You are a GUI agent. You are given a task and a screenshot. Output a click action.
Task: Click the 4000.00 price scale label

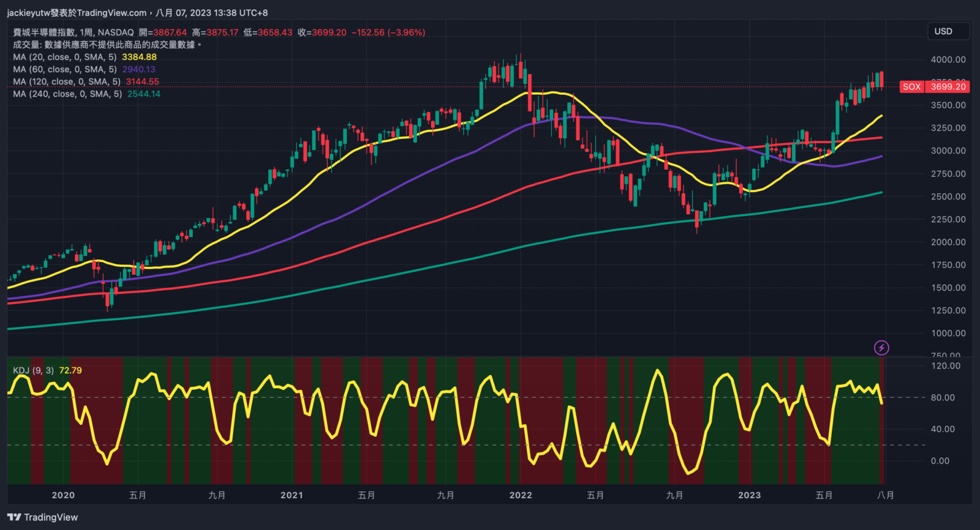pyautogui.click(x=948, y=59)
